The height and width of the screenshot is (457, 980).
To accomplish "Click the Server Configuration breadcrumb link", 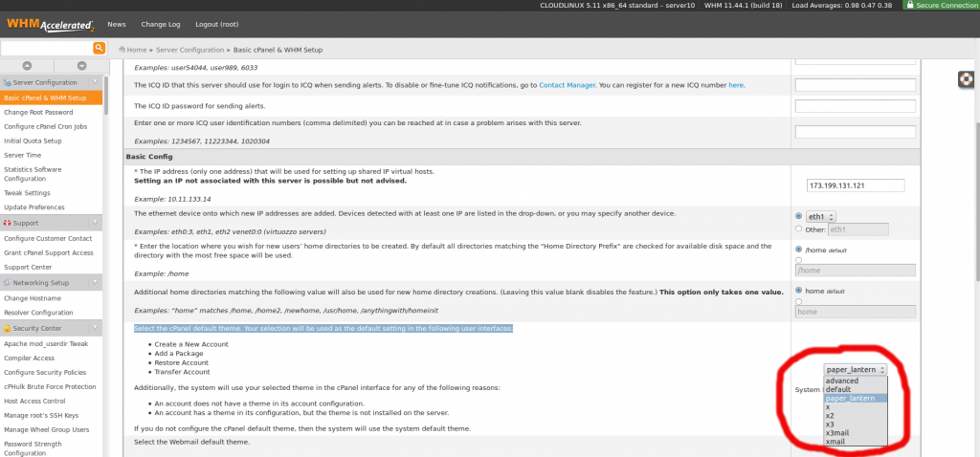I will click(190, 50).
